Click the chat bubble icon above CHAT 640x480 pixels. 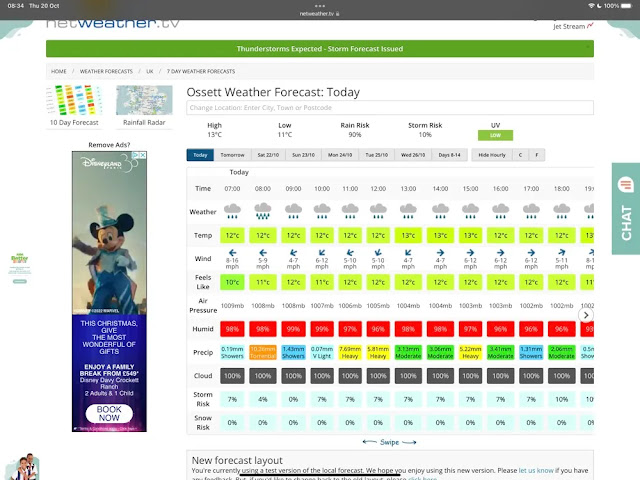click(625, 184)
